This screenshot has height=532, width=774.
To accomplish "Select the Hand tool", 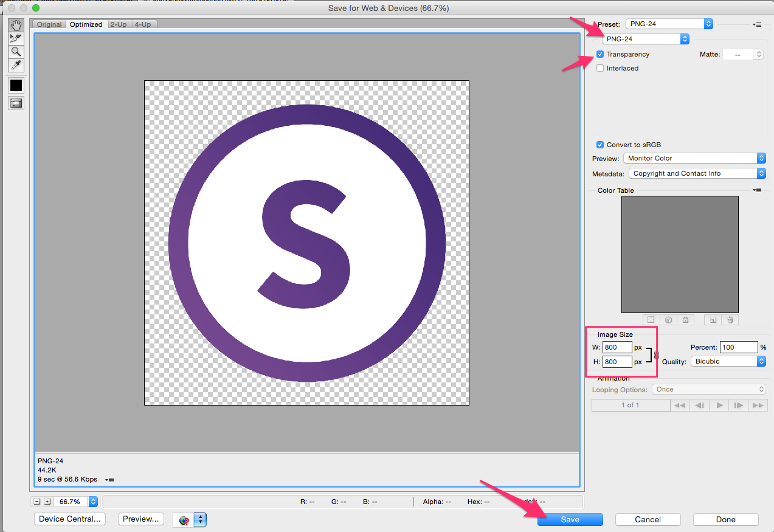I will (16, 25).
